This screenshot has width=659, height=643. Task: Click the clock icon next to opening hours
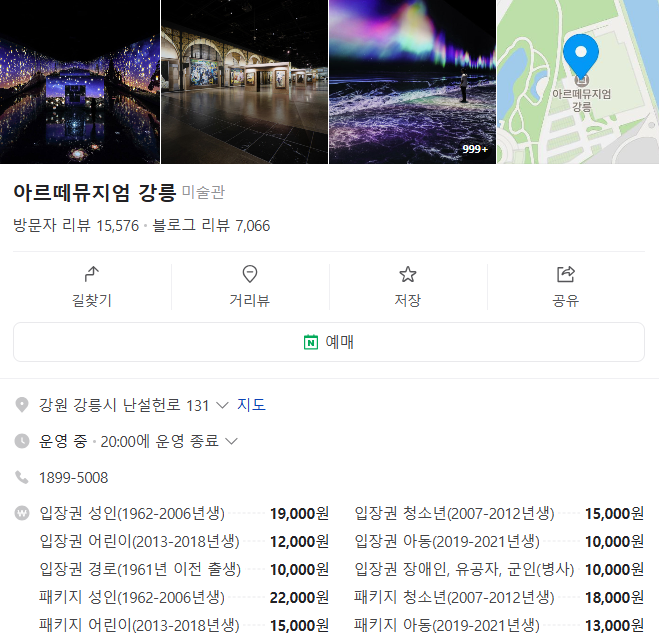(x=22, y=441)
